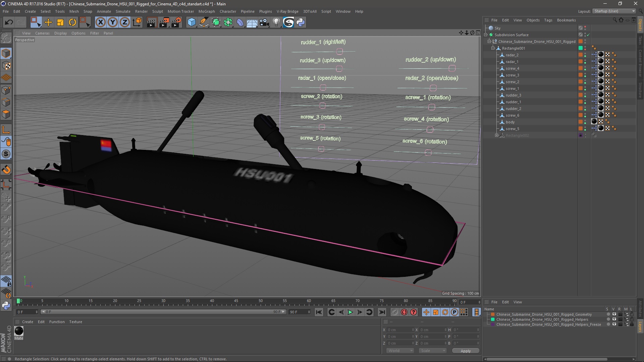Select the body object in tree
Image resolution: width=644 pixels, height=362 pixels.
click(510, 122)
